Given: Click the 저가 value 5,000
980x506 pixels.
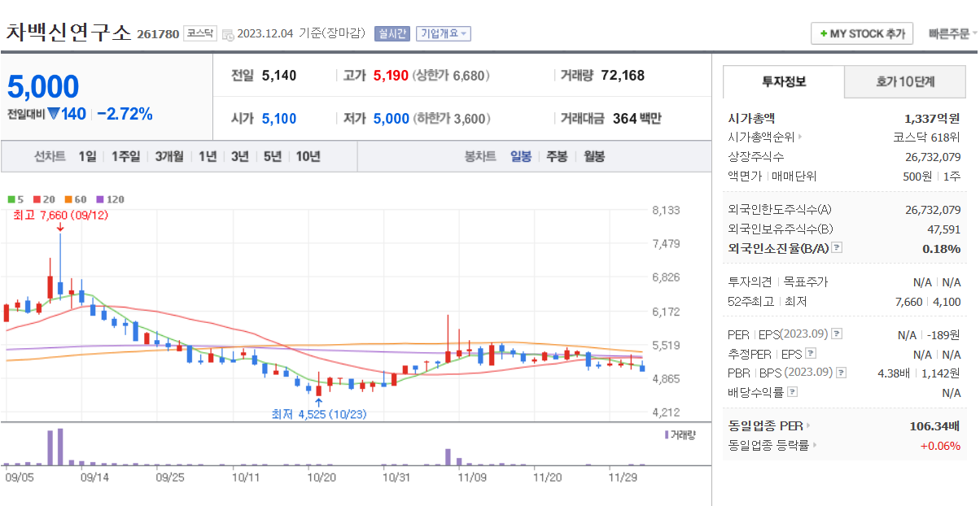Looking at the screenshot, I should coord(391,119).
